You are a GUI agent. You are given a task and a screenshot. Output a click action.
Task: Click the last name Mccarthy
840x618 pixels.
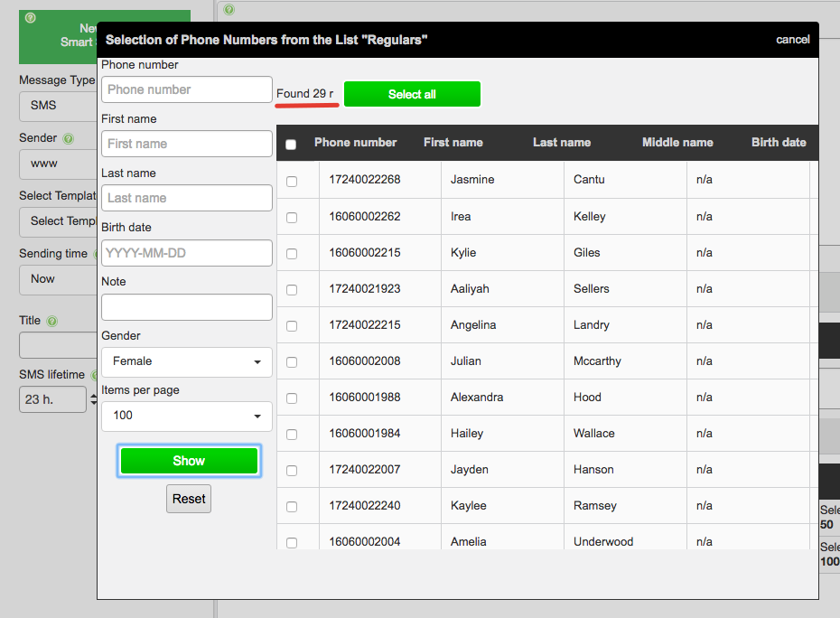click(597, 361)
